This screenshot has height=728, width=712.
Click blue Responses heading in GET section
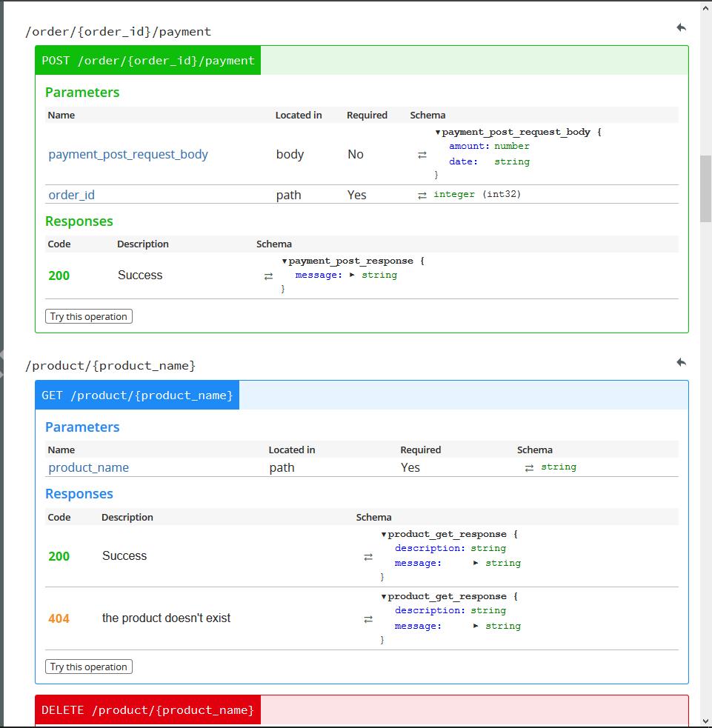(79, 493)
